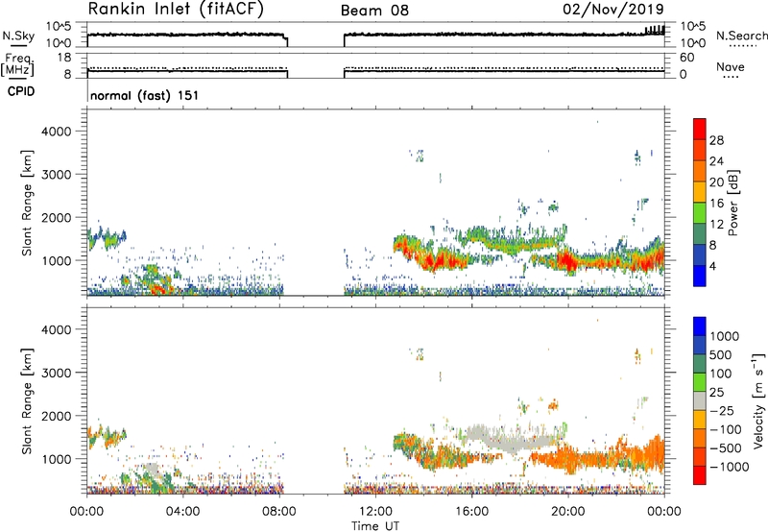Click the red bottom of Velocity color bar
Image resolution: width=768 pixels, height=532 pixels.
click(x=700, y=475)
